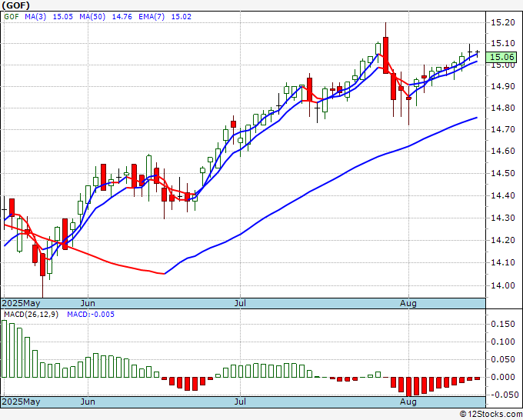The height and width of the screenshot is (420, 523).
Task: Click the 14.30 price axis label
Action: [x=503, y=218]
